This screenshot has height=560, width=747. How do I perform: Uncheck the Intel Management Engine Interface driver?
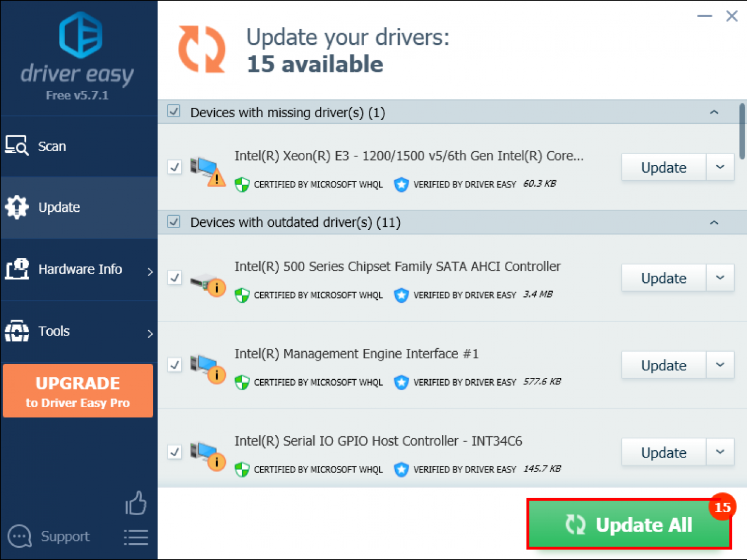(174, 365)
